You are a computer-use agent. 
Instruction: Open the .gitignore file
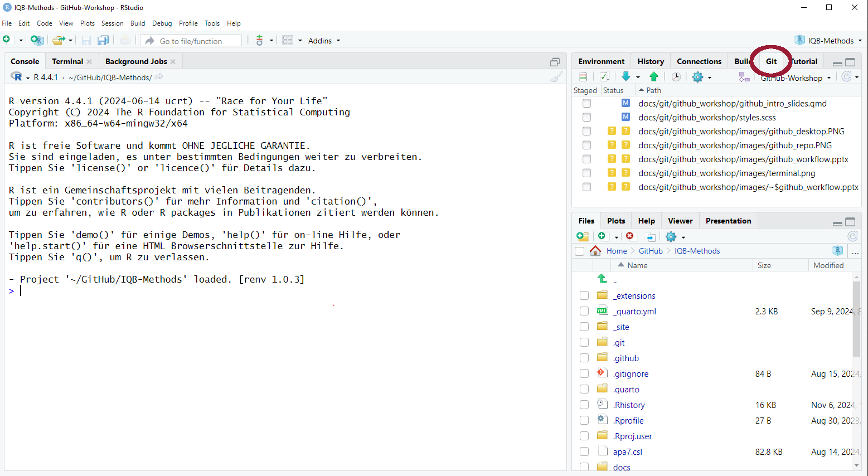click(631, 374)
